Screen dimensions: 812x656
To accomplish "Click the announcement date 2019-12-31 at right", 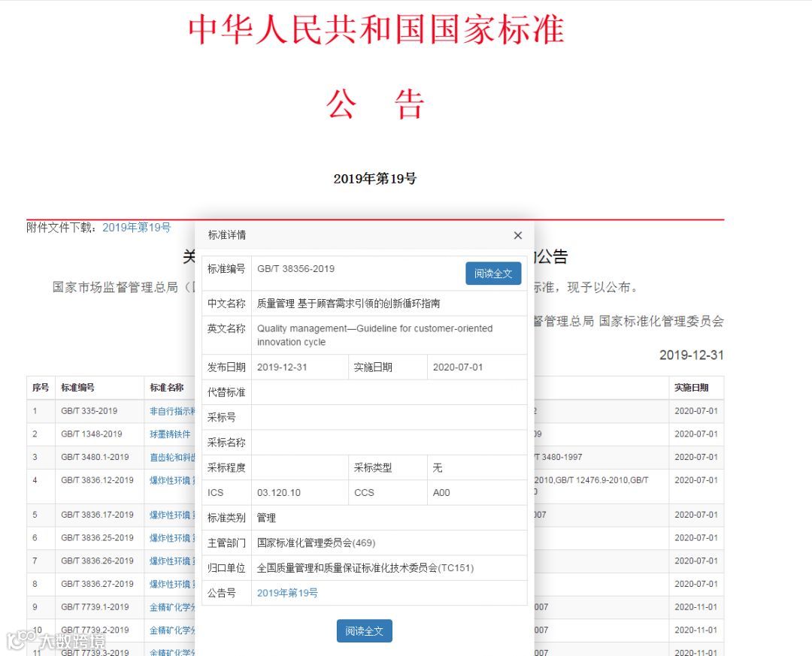I will 692,355.
